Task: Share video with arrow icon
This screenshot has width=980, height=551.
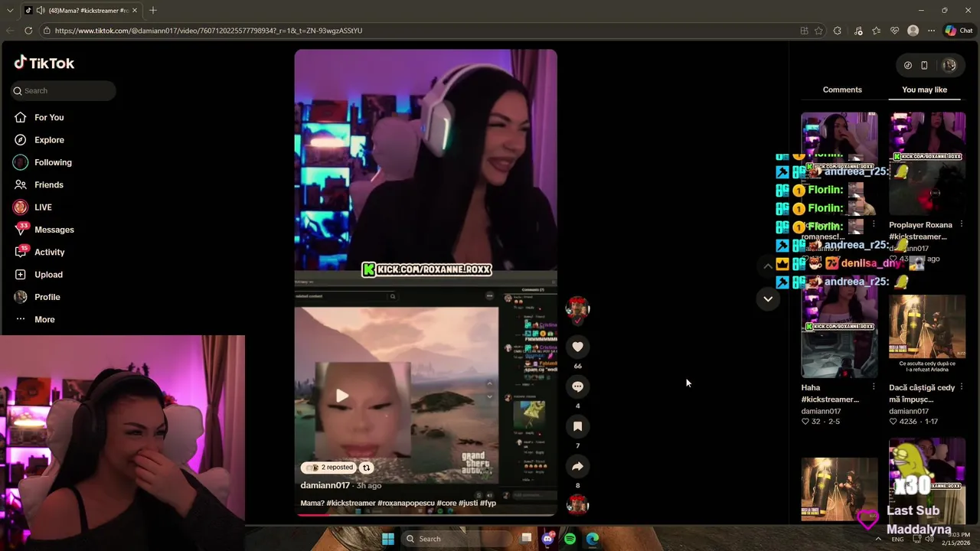Action: [577, 466]
